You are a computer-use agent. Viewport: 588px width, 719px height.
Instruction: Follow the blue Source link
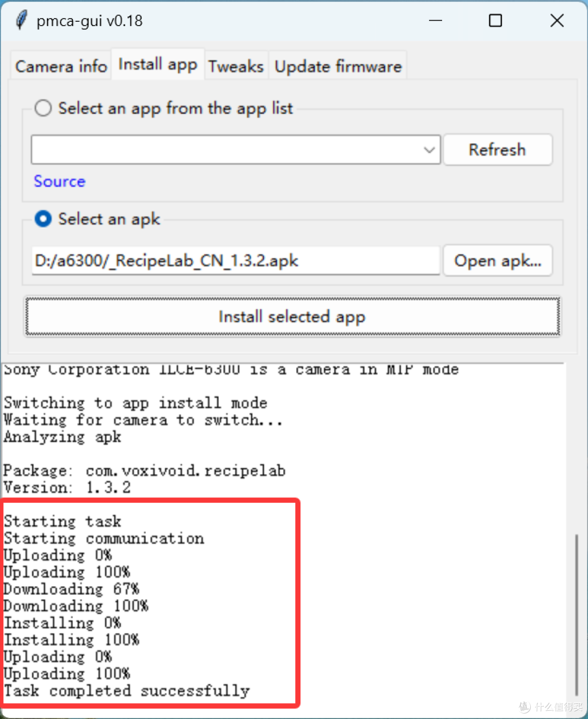tap(59, 181)
